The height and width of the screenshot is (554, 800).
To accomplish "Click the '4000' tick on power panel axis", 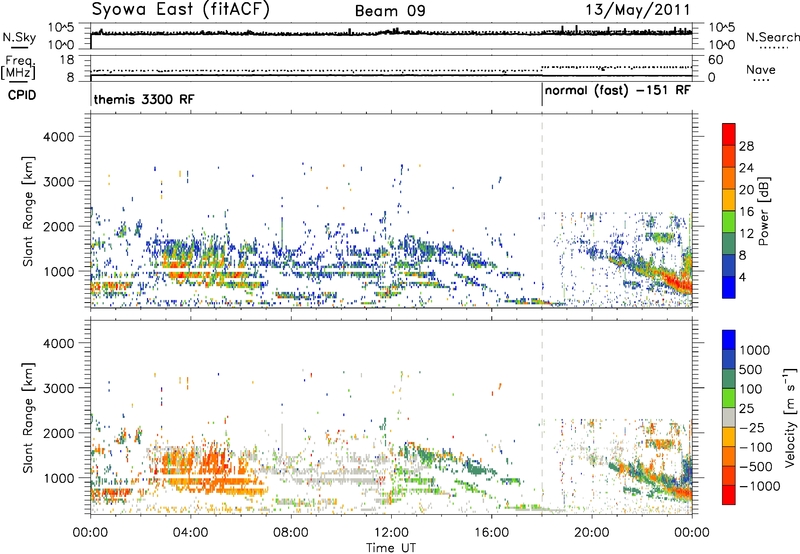I will 58,137.
